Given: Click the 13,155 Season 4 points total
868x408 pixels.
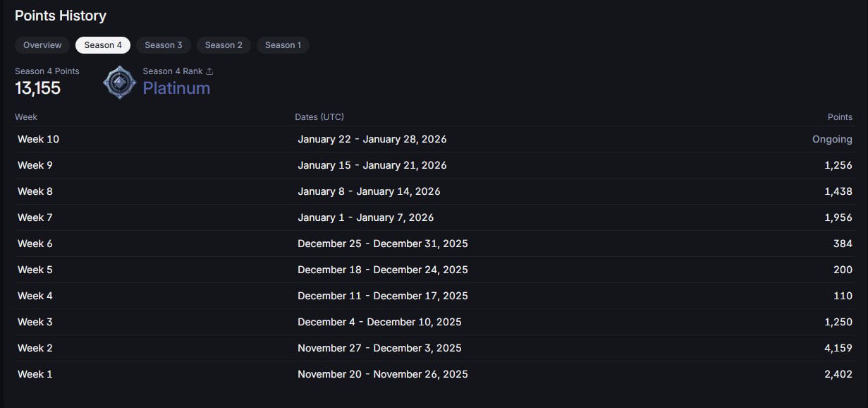Looking at the screenshot, I should coord(38,88).
